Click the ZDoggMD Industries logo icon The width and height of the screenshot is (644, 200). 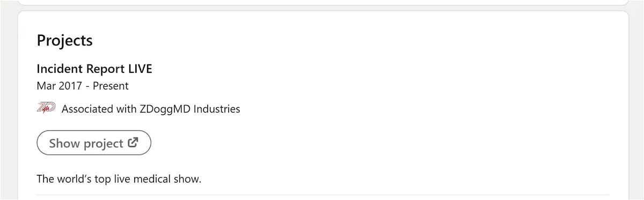click(46, 108)
